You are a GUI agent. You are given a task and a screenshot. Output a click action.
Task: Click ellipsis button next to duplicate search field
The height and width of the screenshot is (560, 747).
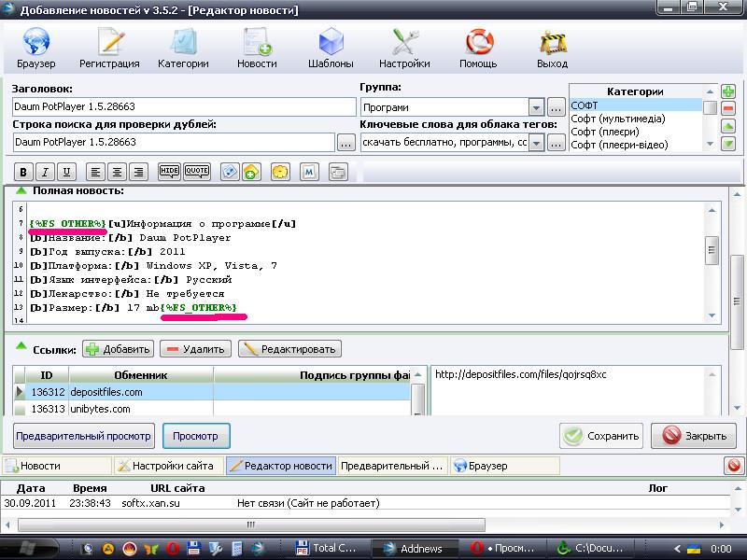[x=345, y=143]
